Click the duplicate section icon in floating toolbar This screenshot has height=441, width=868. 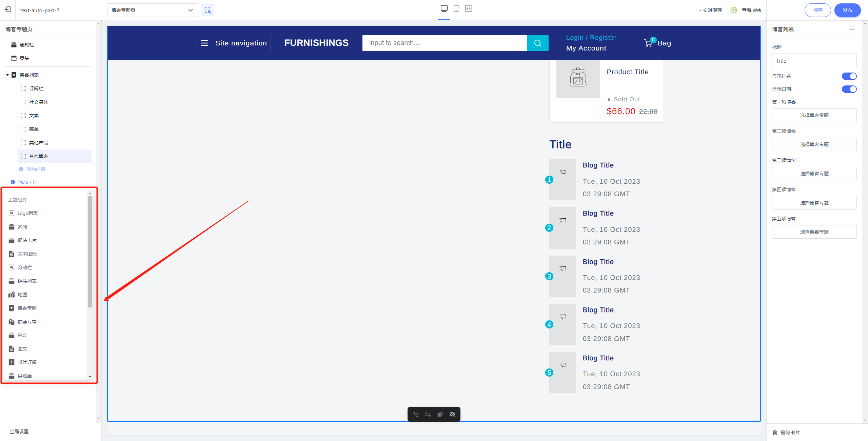pyautogui.click(x=440, y=414)
